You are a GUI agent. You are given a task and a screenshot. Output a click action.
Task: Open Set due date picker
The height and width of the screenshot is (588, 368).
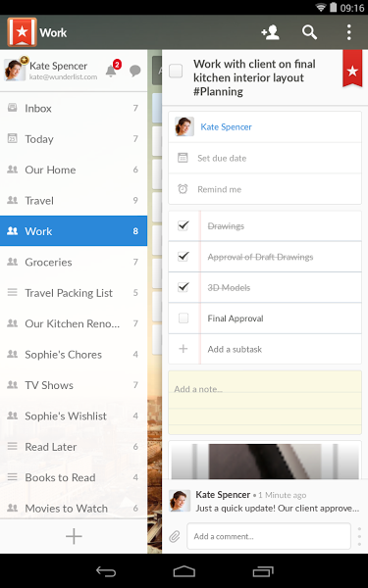(x=265, y=158)
